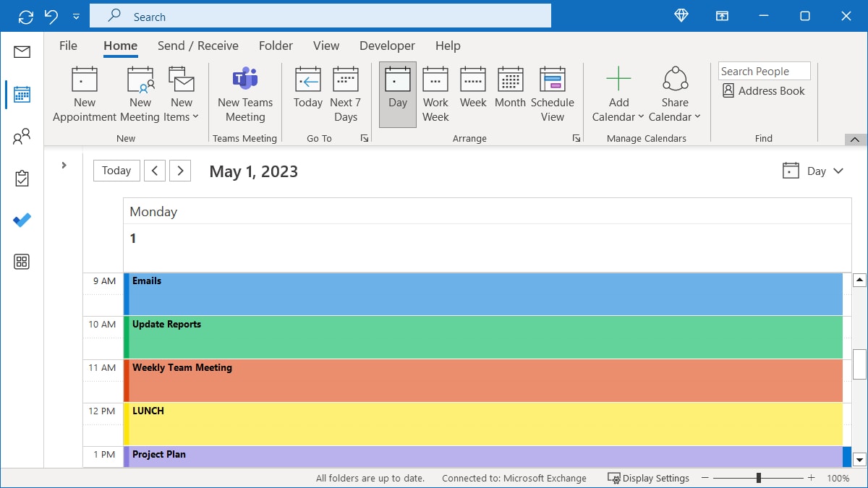Open Schedule View

553,93
